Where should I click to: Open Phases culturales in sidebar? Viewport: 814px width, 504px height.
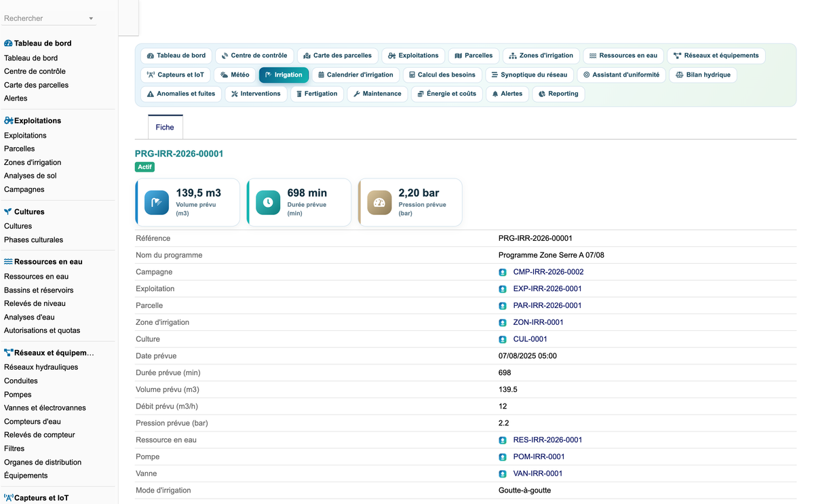click(x=33, y=240)
